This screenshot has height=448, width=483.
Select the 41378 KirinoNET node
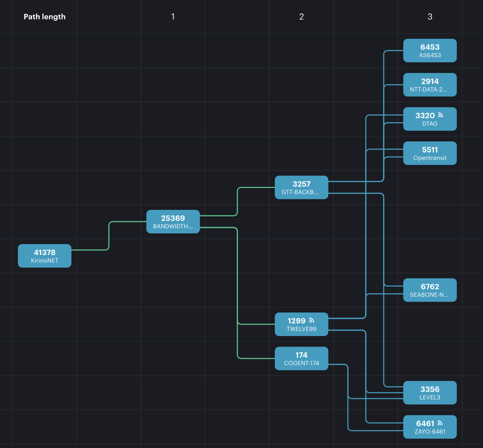tap(45, 256)
